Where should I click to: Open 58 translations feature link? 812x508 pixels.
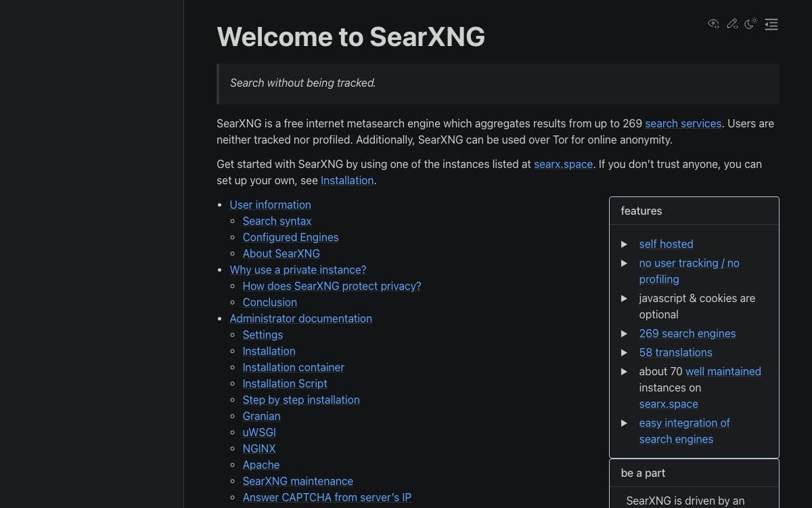(675, 352)
